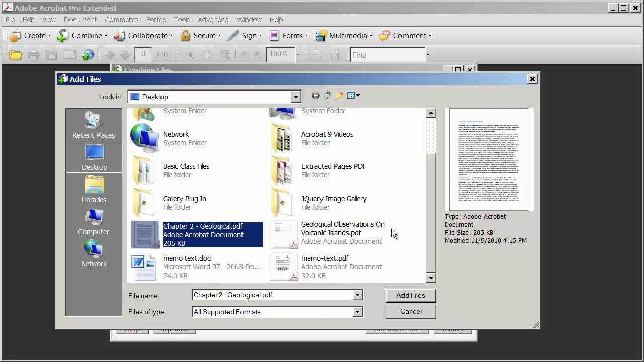Click the page number input box
The height and width of the screenshot is (362, 644).
click(x=143, y=54)
